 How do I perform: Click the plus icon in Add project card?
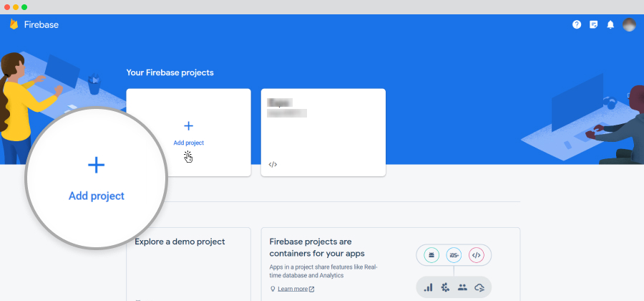[x=188, y=126]
